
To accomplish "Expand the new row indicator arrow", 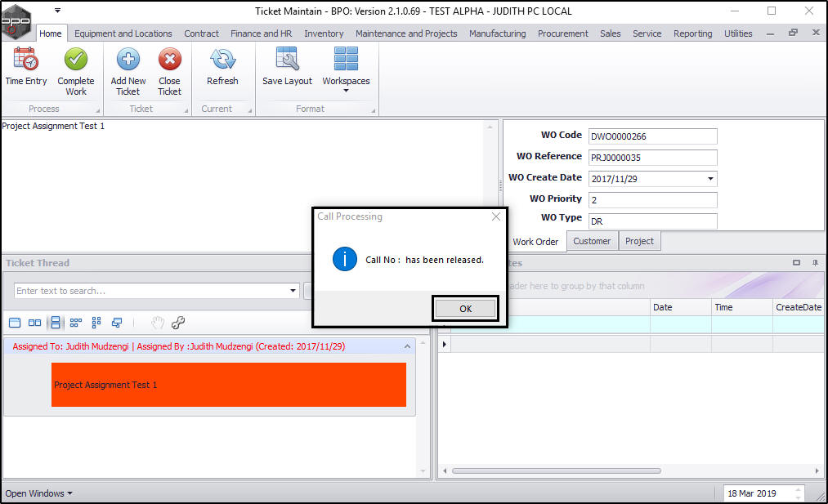I will click(x=444, y=345).
